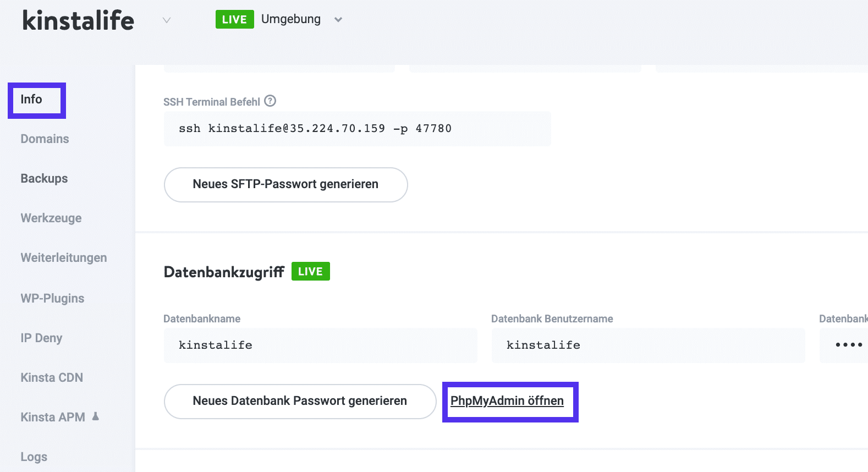The image size is (868, 472).
Task: Select IP Deny in the sidebar
Action: pyautogui.click(x=41, y=338)
